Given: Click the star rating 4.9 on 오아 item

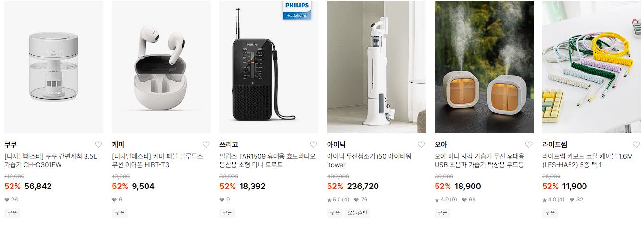Looking at the screenshot, I should click(x=446, y=200).
